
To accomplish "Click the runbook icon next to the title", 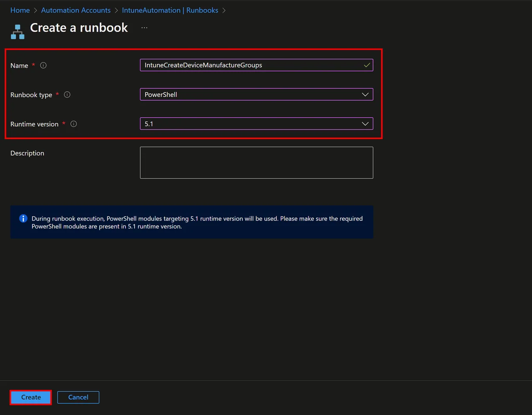I will click(x=17, y=32).
